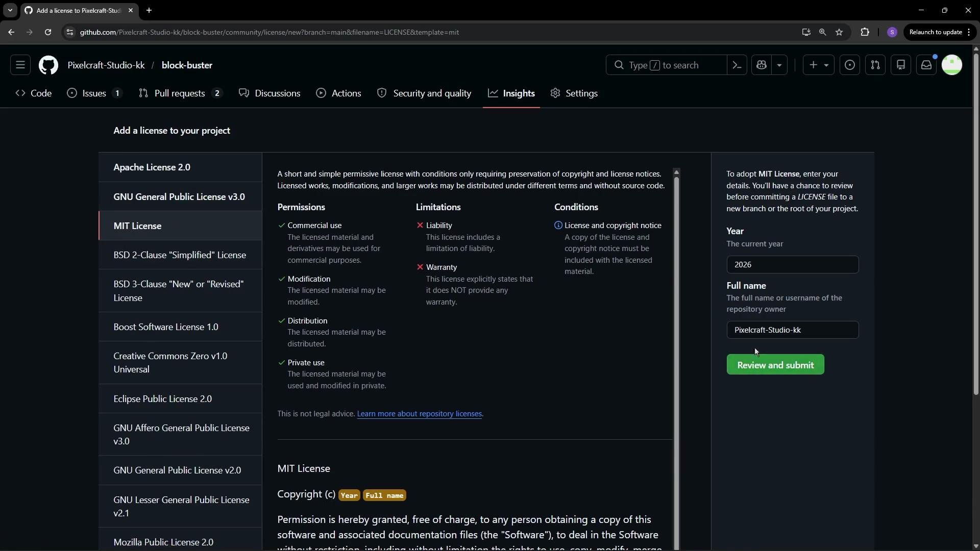This screenshot has width=980, height=551.
Task: Follow Learn more about repository licenses link
Action: [x=419, y=414]
